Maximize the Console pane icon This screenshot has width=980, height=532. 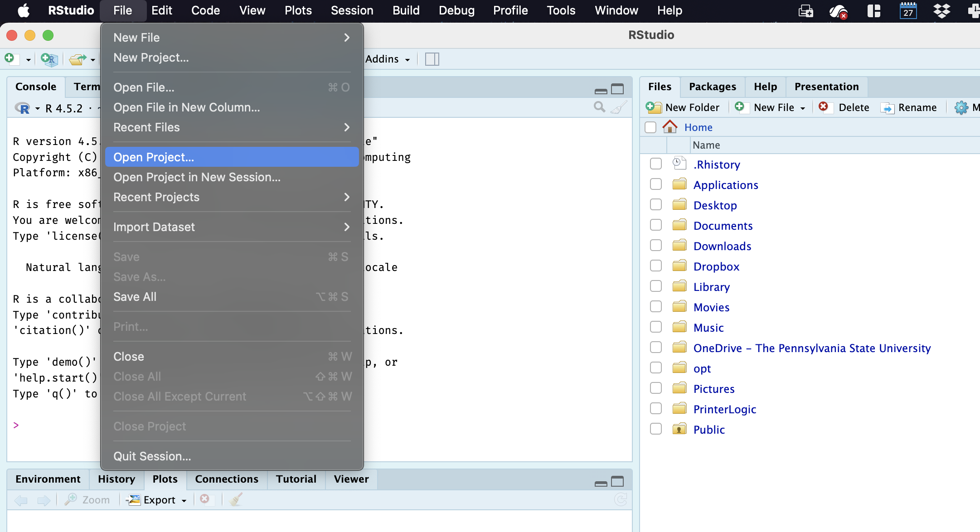(x=617, y=89)
